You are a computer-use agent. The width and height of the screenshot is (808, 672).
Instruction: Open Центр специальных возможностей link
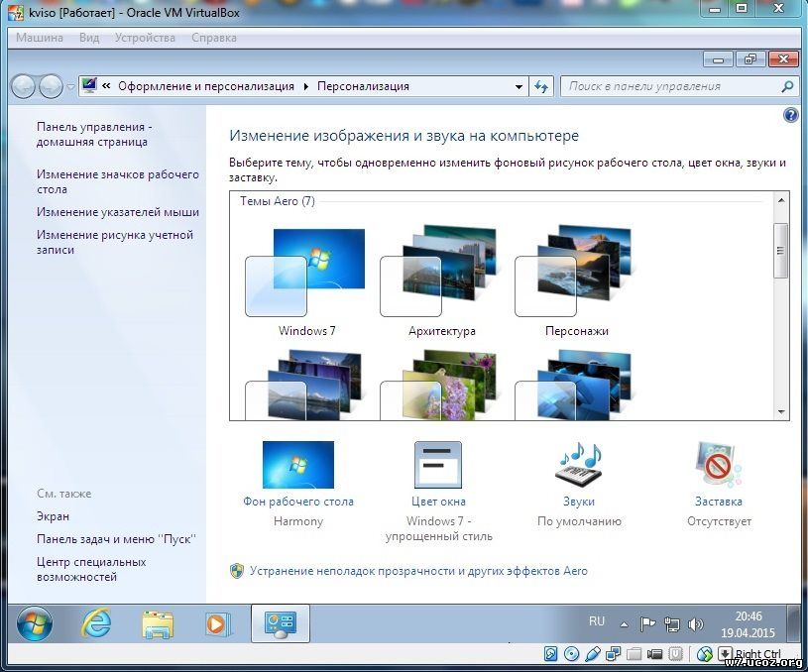tap(91, 569)
